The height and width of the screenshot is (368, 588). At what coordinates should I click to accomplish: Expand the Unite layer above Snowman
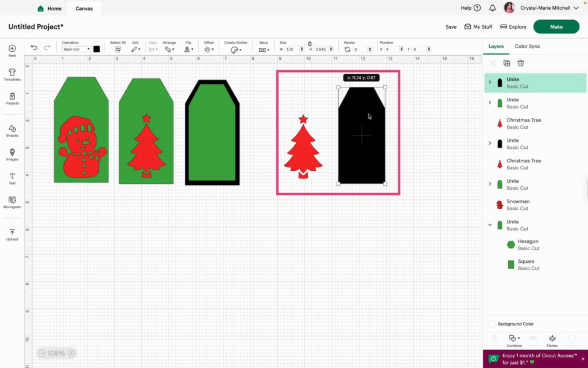point(490,183)
